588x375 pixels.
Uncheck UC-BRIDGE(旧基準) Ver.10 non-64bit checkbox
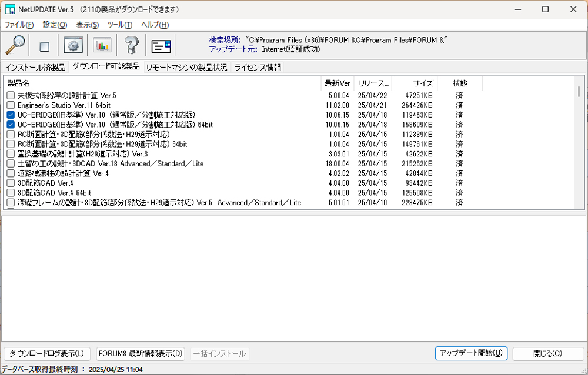click(11, 115)
